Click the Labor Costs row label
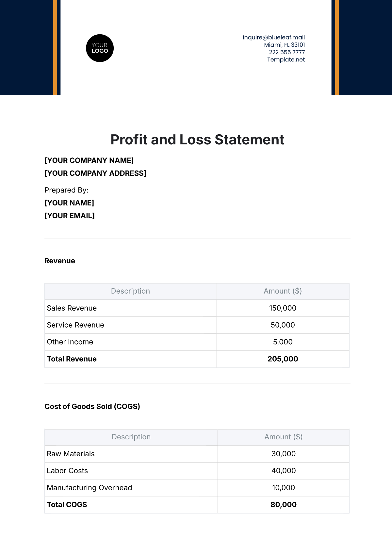The width and height of the screenshot is (392, 554). pos(67,471)
